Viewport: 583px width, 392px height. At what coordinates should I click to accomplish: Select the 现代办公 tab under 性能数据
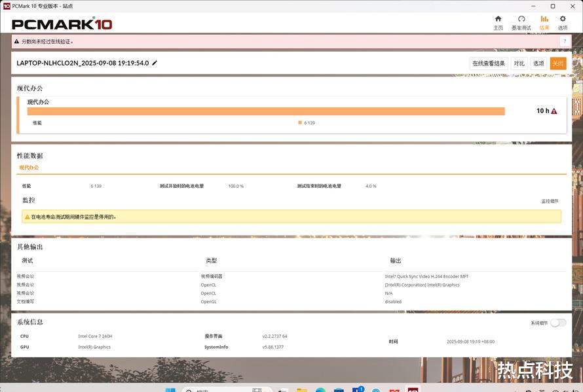tap(29, 168)
